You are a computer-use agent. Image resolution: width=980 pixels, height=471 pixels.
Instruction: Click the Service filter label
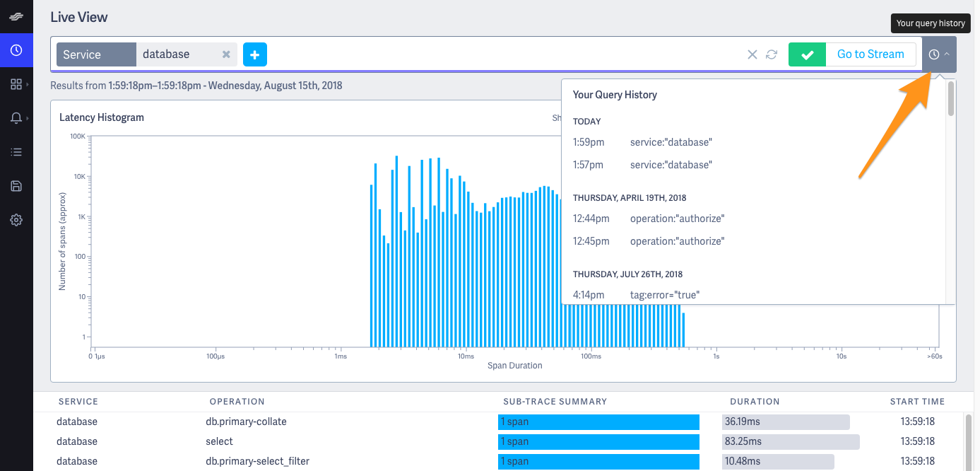[96, 54]
